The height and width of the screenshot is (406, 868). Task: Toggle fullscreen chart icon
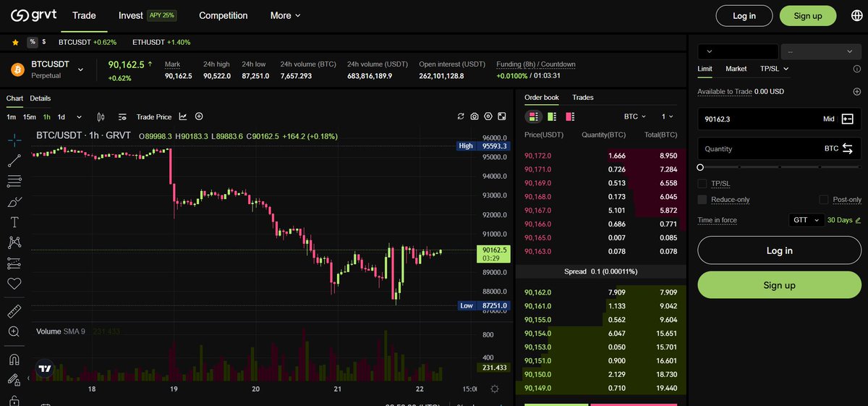(x=503, y=117)
